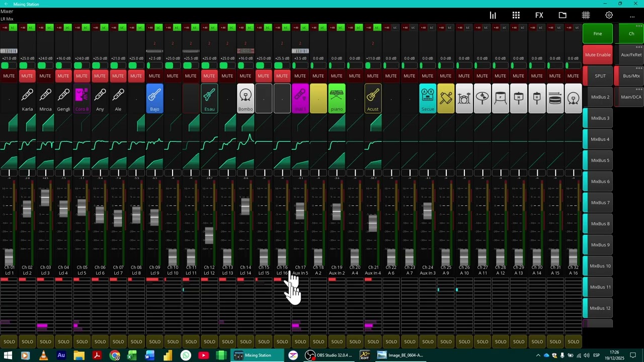Click the Mute Enable button
This screenshot has width=644, height=362.
(598, 55)
